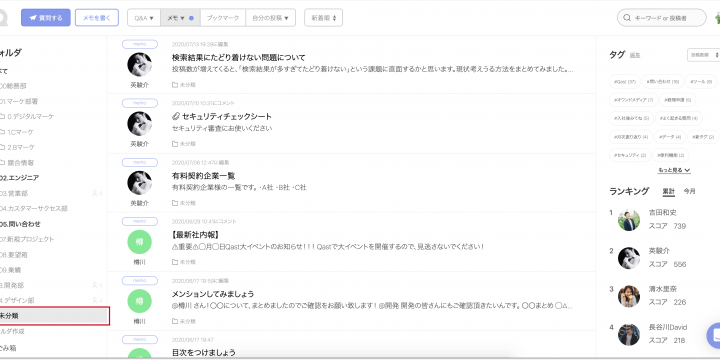Viewport: 720px width, 360px height.
Task: Select the #Qast tag chip
Action: coord(624,81)
